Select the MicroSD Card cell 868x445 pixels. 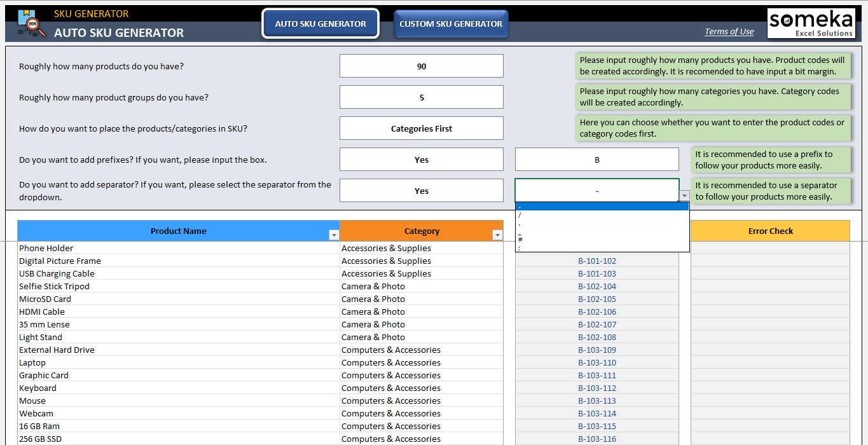pos(179,299)
